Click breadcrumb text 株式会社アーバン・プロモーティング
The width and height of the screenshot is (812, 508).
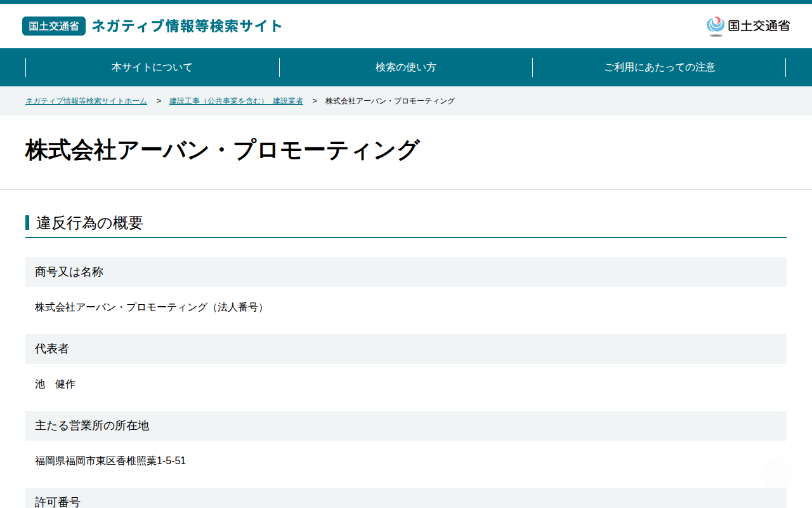pos(390,101)
